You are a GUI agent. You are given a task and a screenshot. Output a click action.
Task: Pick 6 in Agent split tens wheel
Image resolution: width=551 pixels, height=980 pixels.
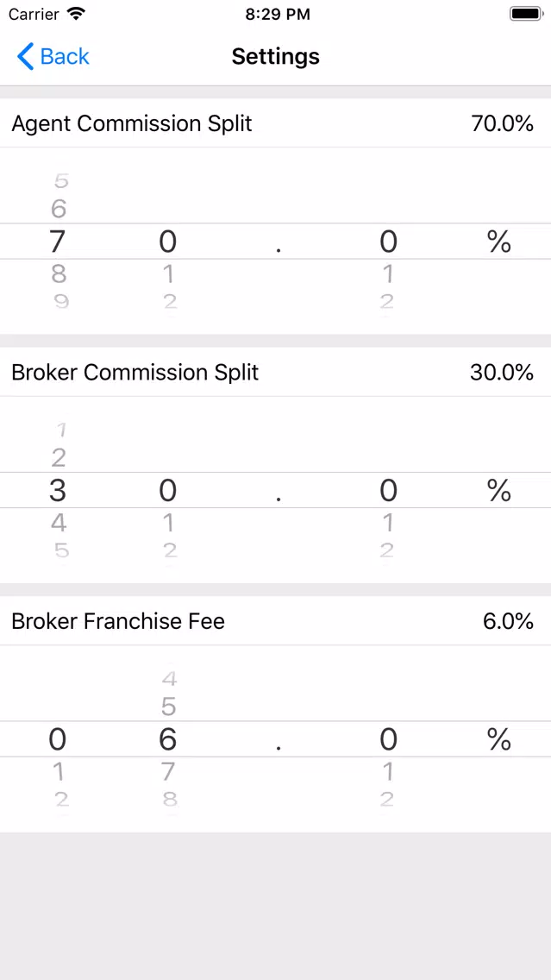click(x=59, y=209)
